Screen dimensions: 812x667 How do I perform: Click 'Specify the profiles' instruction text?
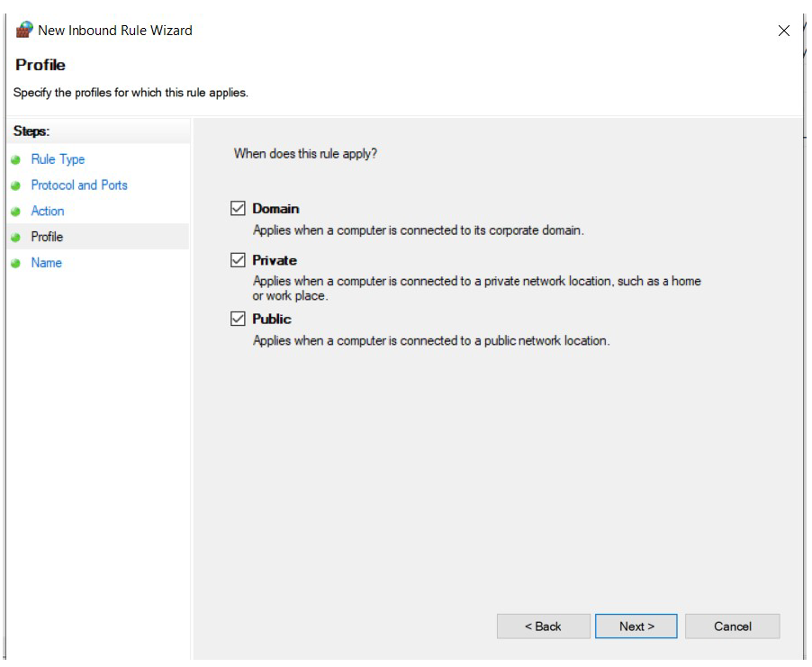coord(131,93)
